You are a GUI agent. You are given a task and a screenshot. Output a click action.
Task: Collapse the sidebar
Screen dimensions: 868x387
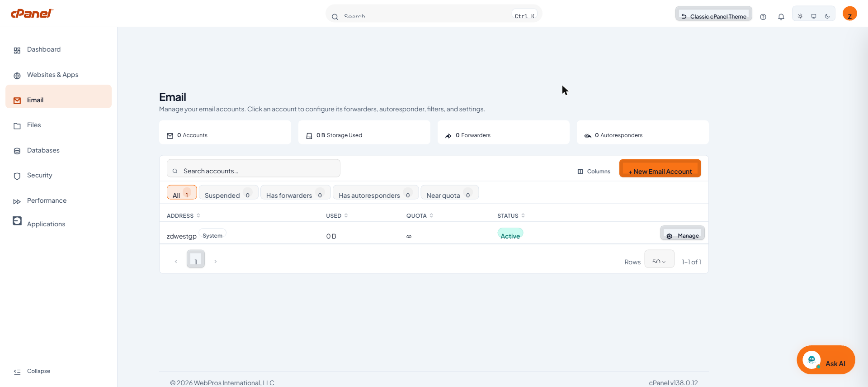tap(32, 371)
